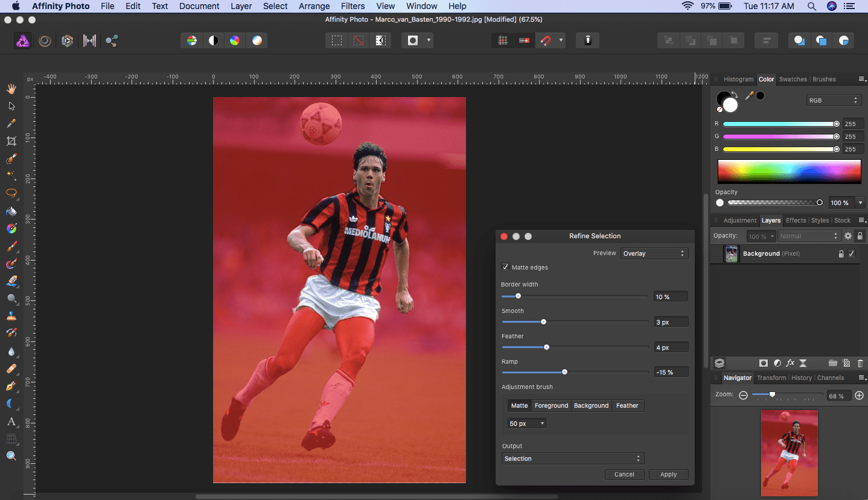The image size is (868, 500).
Task: Select the Text tool in left toolbar
Action: (11, 421)
